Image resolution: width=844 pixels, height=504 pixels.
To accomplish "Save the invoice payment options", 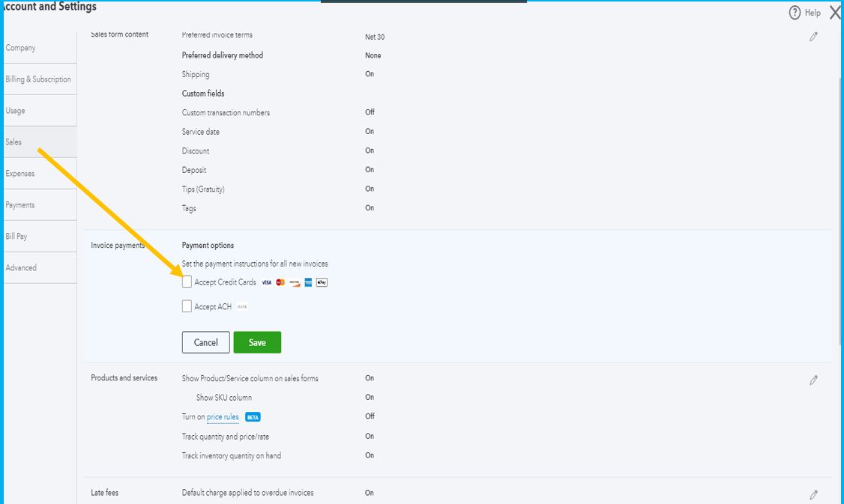I will click(257, 342).
